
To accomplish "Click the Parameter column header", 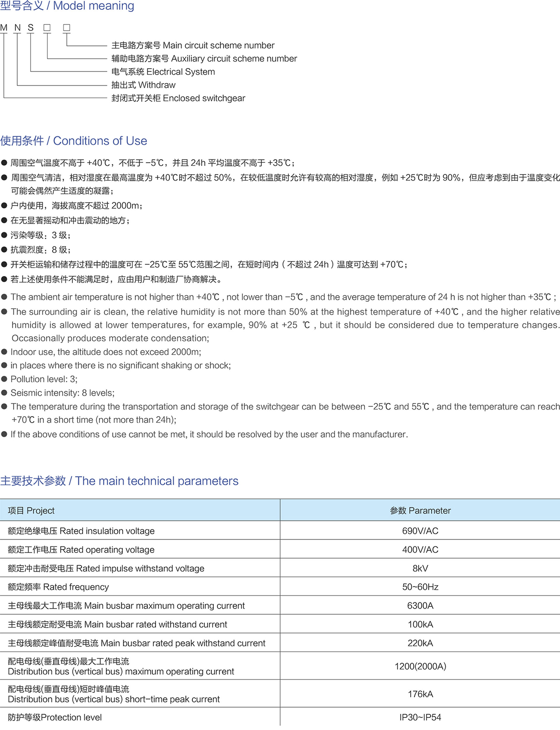I will [420, 510].
